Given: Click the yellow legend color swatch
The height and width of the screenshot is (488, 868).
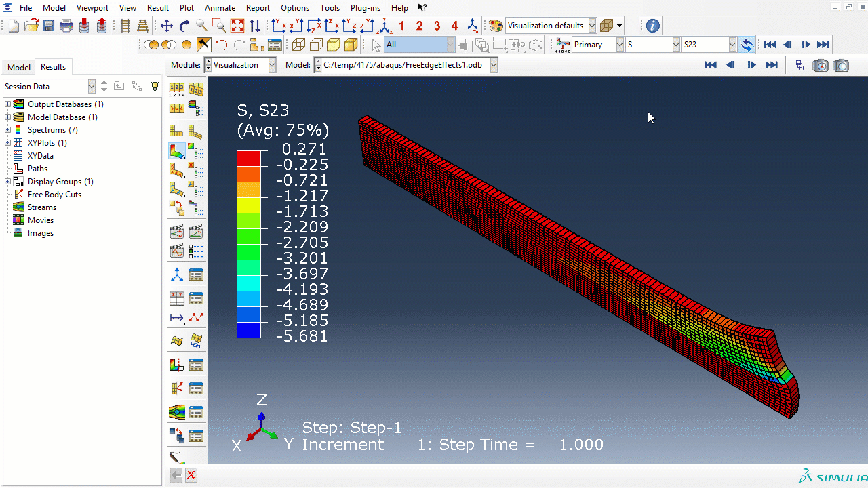Looking at the screenshot, I should [x=248, y=205].
